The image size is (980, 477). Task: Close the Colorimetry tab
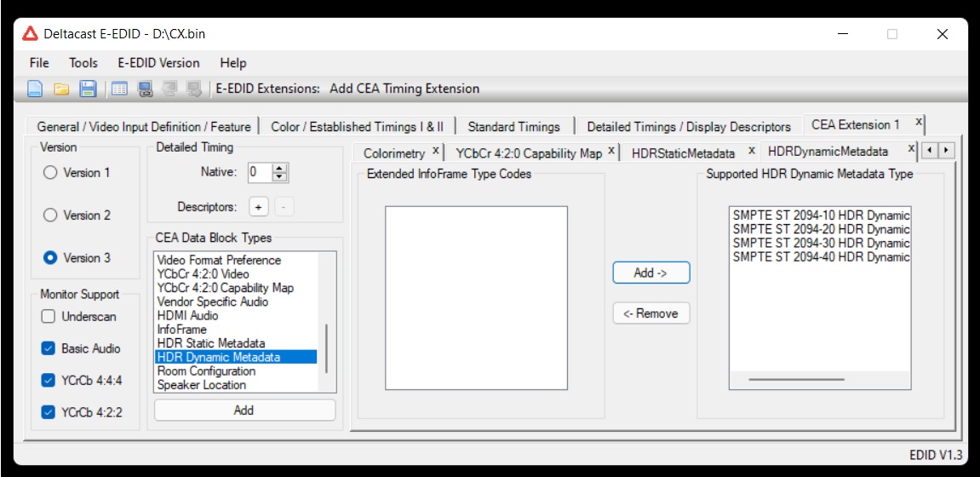[x=436, y=149]
